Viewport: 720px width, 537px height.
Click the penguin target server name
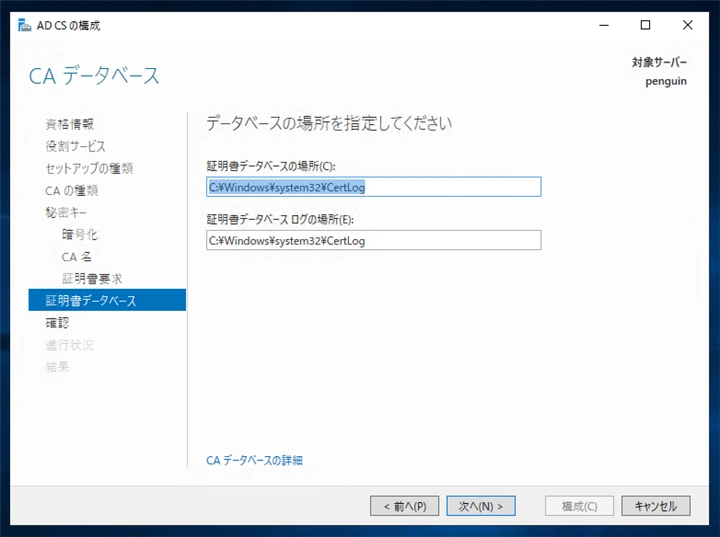666,81
